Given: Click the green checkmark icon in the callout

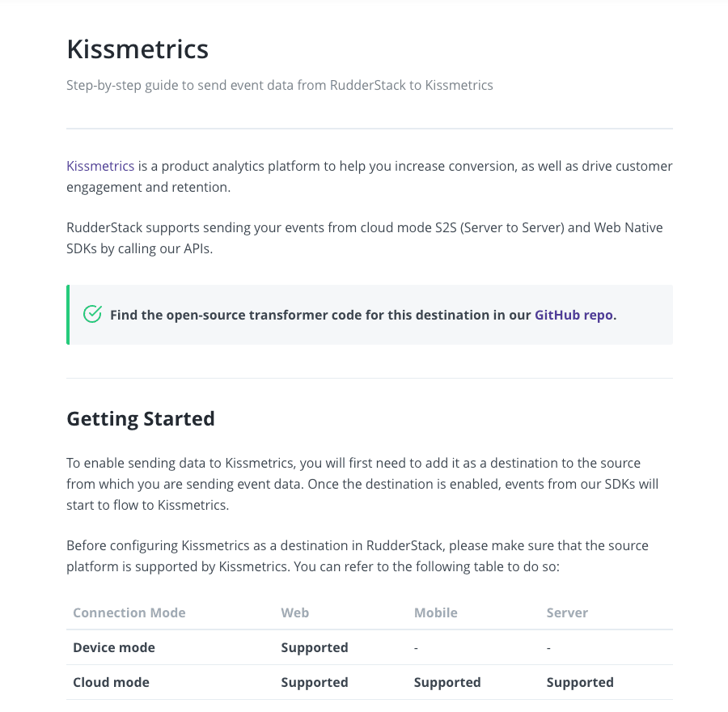Looking at the screenshot, I should point(92,315).
